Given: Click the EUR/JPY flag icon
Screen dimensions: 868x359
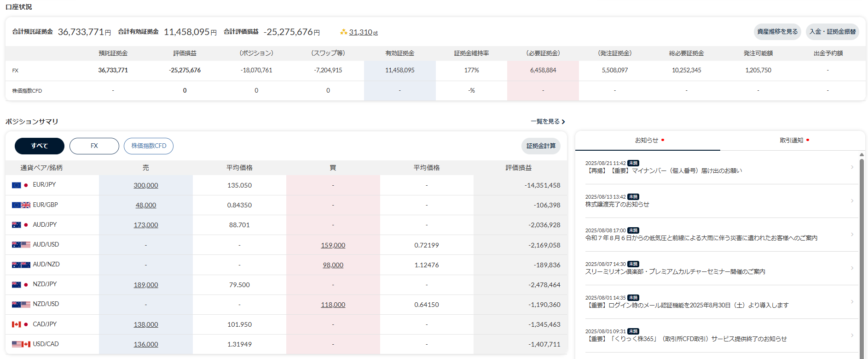Looking at the screenshot, I should 20,185.
